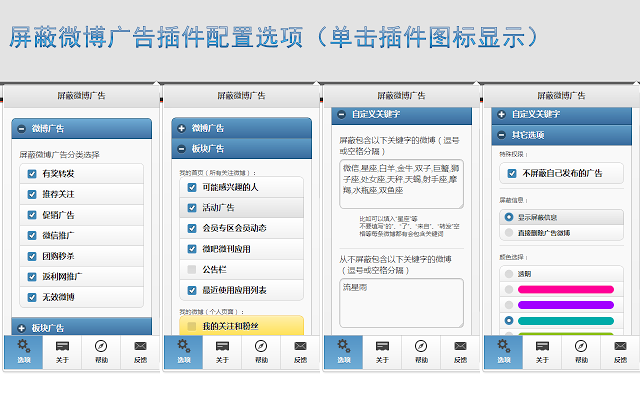The width and height of the screenshot is (640, 400).
Task: Select the 直接删除广告微博 radio option
Action: (509, 233)
